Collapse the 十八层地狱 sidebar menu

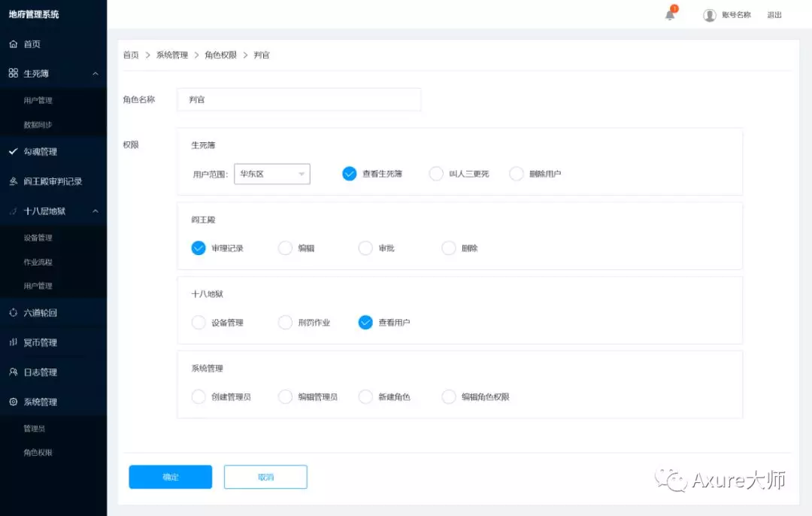tap(95, 211)
